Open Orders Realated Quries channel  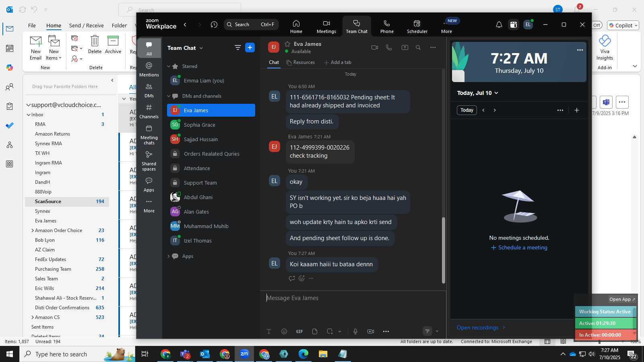click(x=211, y=154)
